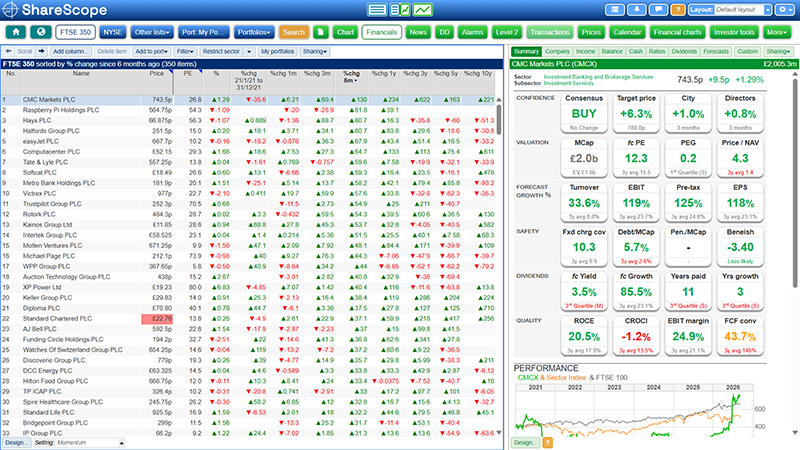The width and height of the screenshot is (800, 450).
Task: Open the table grid icon in header
Action: coord(615,10)
